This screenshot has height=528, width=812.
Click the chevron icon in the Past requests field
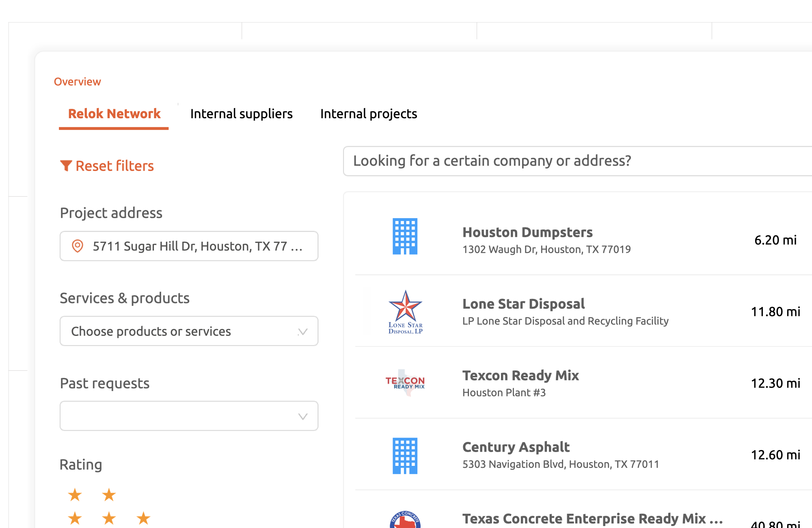coord(301,416)
